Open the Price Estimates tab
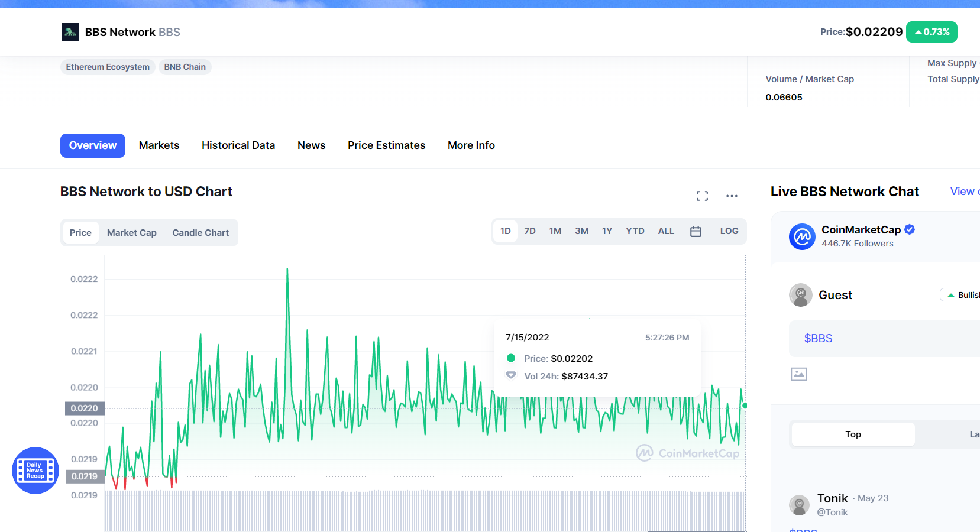The width and height of the screenshot is (980, 532). [x=387, y=145]
